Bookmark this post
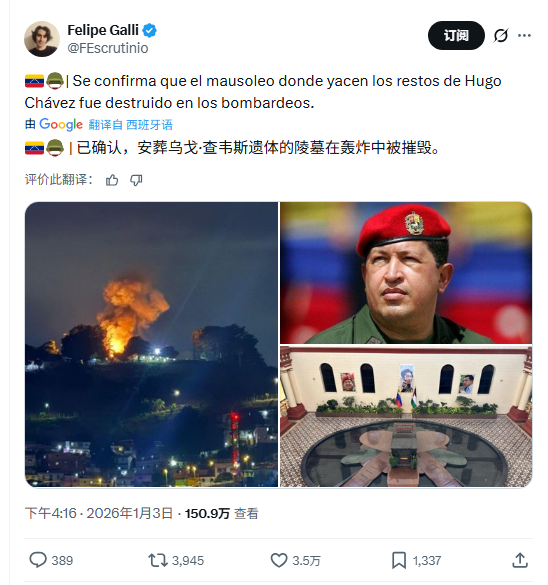Image resolution: width=548 pixels, height=585 pixels. coord(399,560)
